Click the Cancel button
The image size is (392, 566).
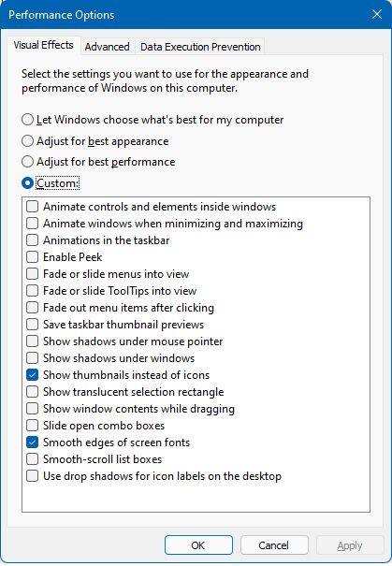click(x=274, y=545)
